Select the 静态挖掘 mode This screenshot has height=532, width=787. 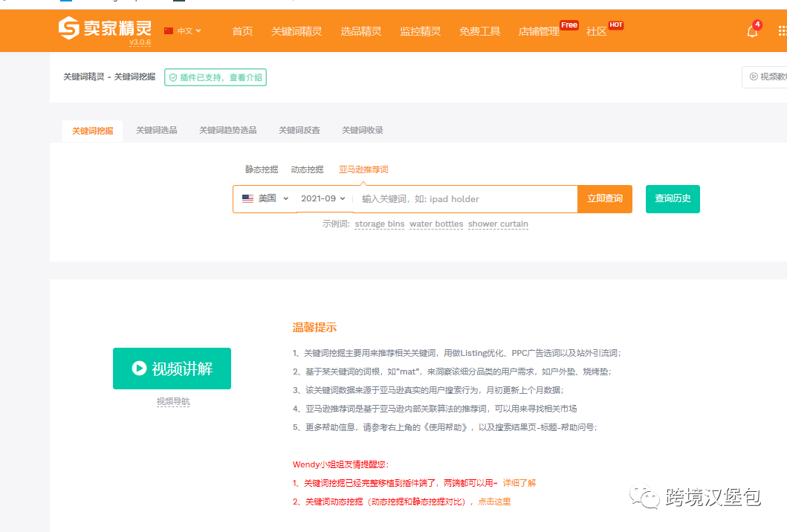pyautogui.click(x=260, y=169)
